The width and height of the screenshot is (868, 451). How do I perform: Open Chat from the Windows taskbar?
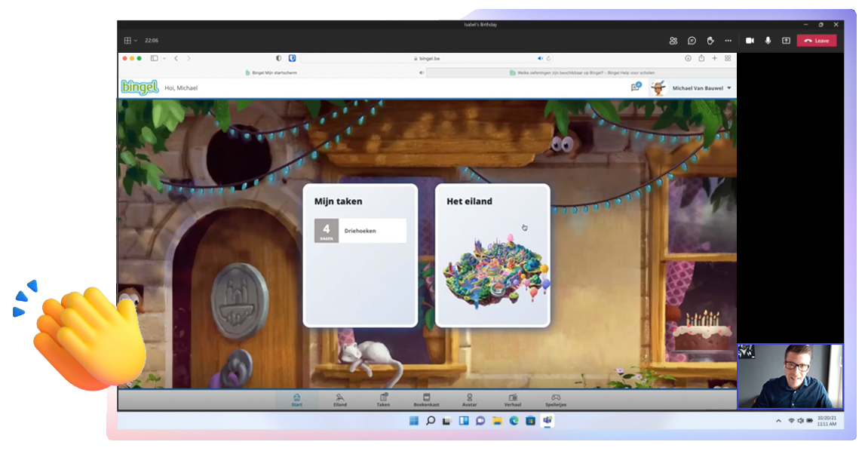(480, 421)
